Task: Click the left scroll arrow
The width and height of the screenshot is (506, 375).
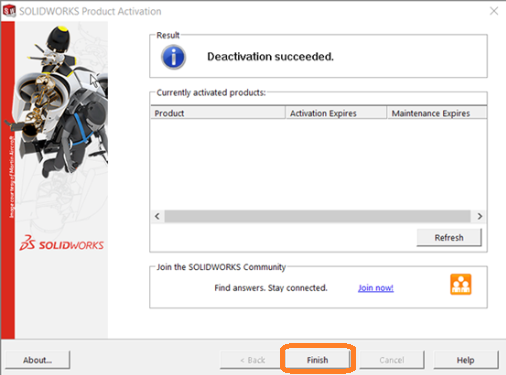Action: (x=157, y=216)
